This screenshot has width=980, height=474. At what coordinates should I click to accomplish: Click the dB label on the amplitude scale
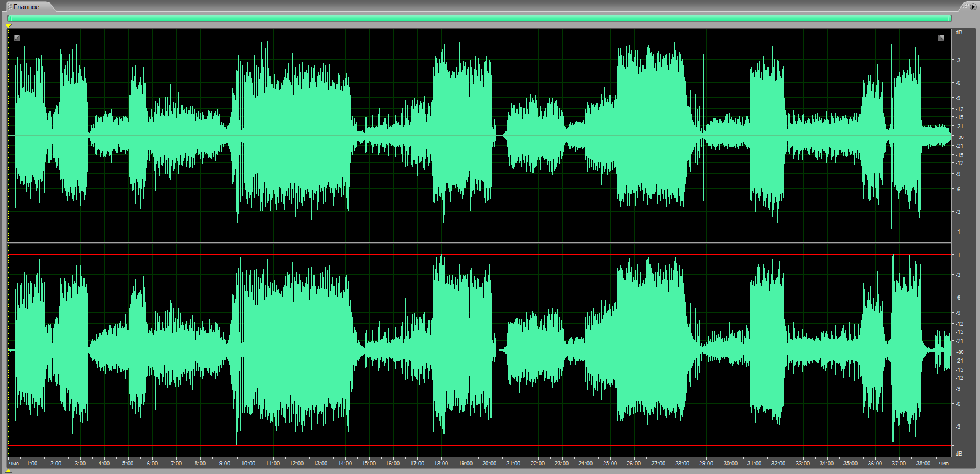(x=959, y=32)
